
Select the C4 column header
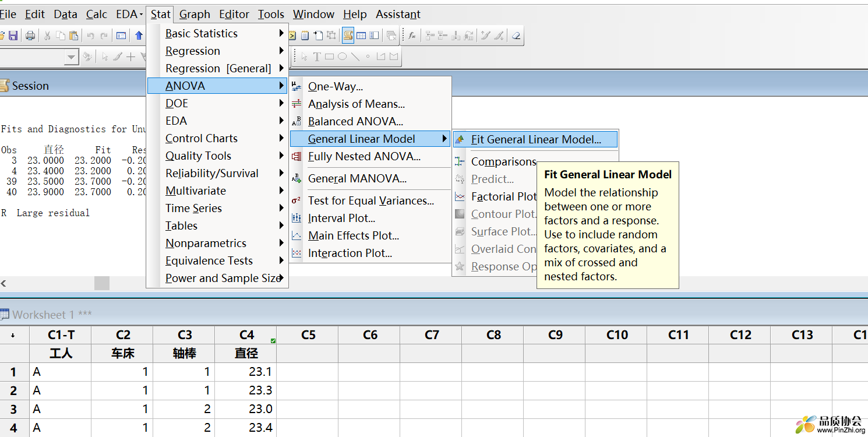(x=246, y=335)
